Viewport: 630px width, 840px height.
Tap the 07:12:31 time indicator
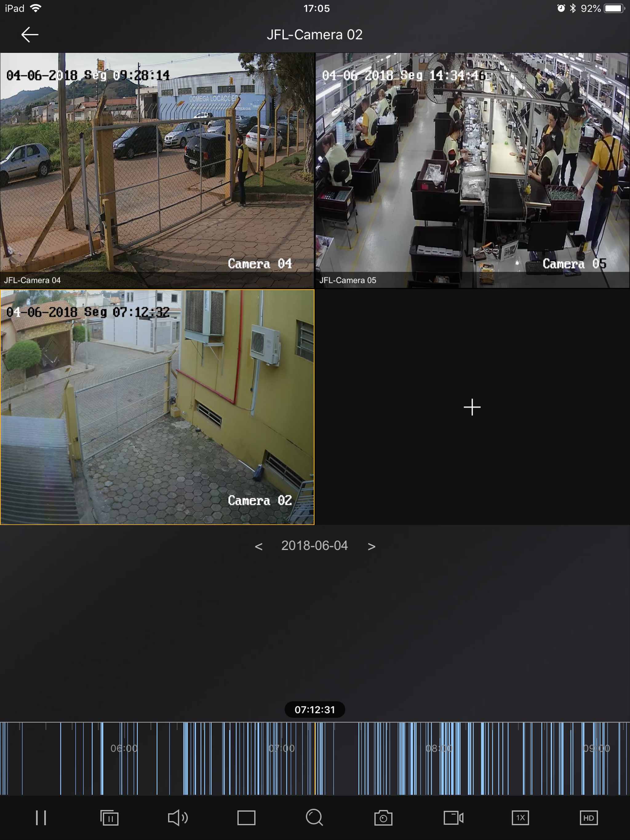click(315, 709)
